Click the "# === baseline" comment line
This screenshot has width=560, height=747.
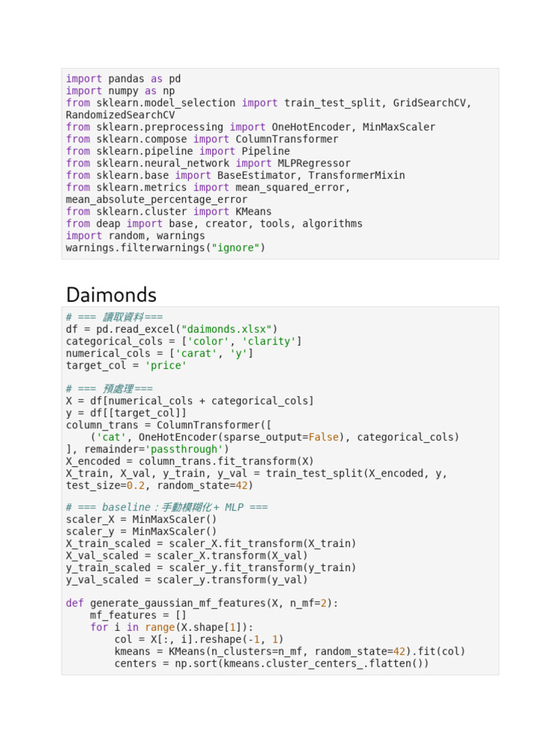(166, 507)
